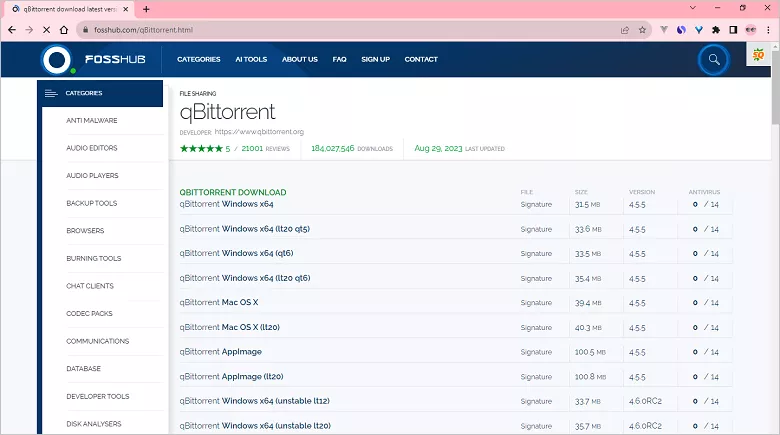Open the ABOUT US nav item
The height and width of the screenshot is (435, 780).
tap(299, 59)
